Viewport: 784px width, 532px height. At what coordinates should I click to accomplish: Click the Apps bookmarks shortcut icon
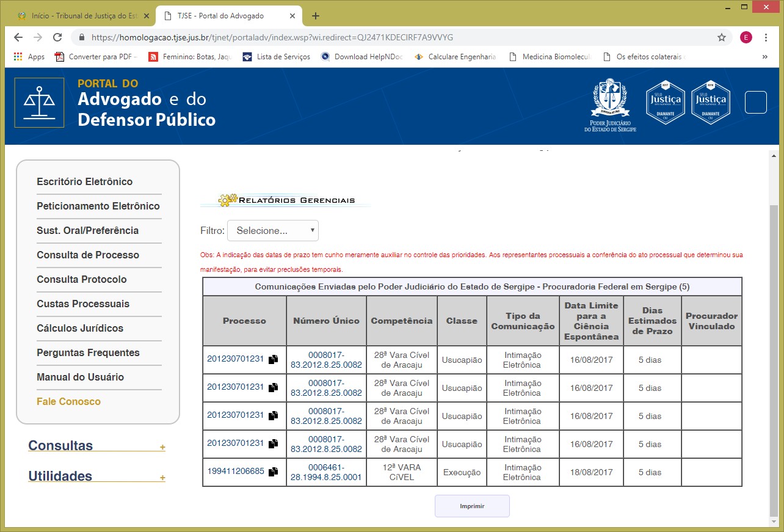(18, 57)
